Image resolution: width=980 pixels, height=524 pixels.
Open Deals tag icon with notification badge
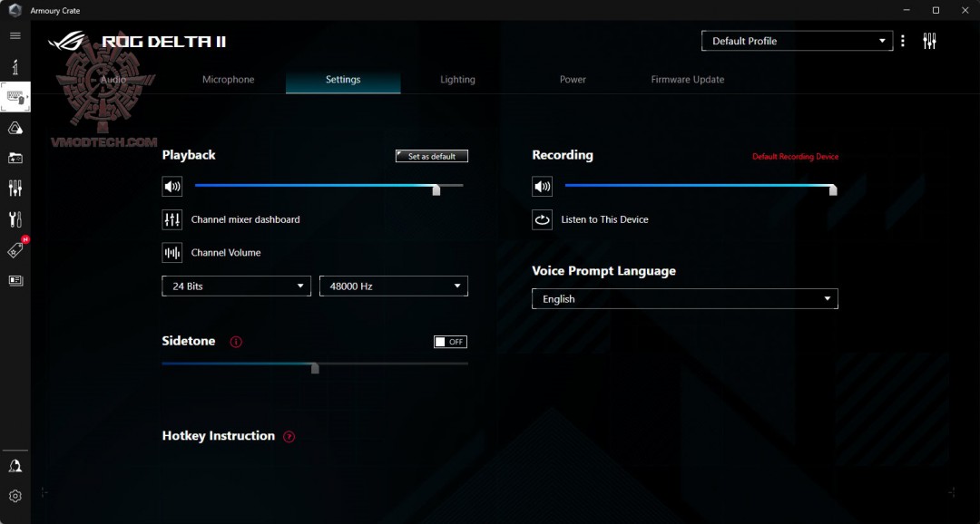[16, 249]
